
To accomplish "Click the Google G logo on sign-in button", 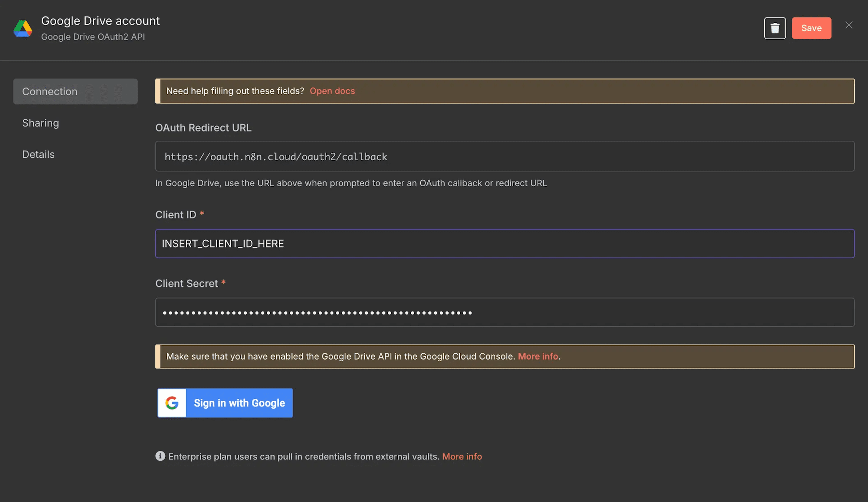I will point(172,403).
